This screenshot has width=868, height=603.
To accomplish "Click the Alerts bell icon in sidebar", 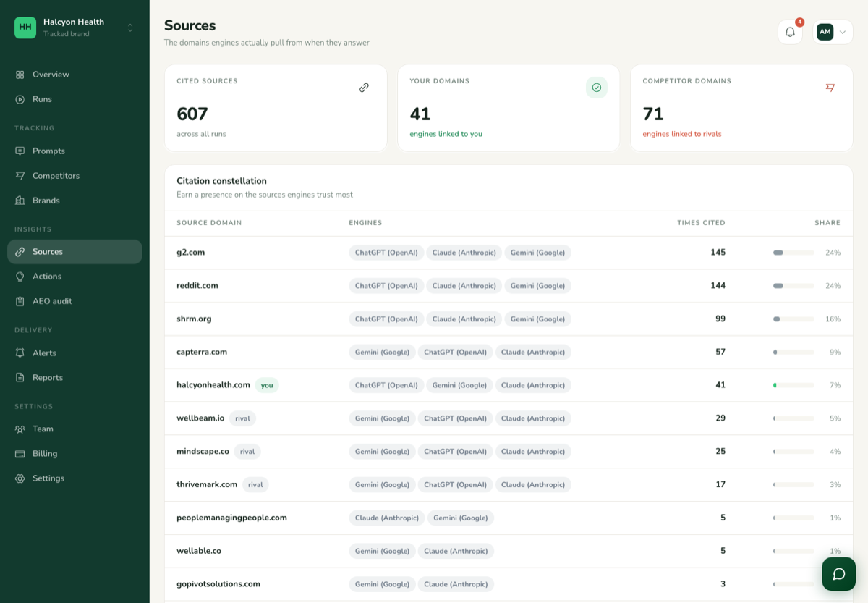I will coord(20,353).
